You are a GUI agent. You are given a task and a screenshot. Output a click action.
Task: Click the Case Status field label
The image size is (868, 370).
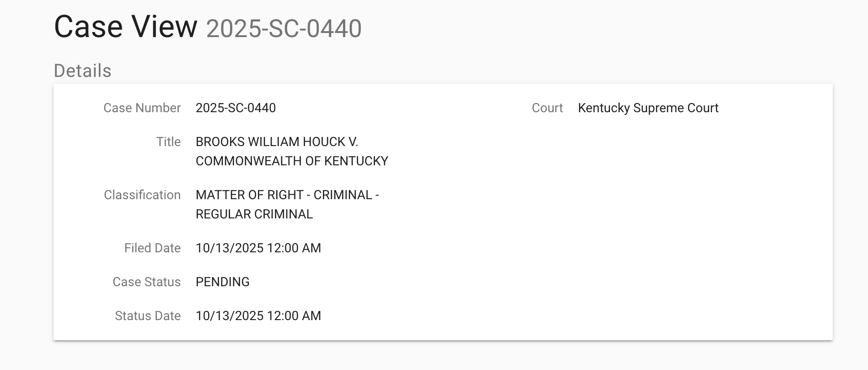point(146,282)
